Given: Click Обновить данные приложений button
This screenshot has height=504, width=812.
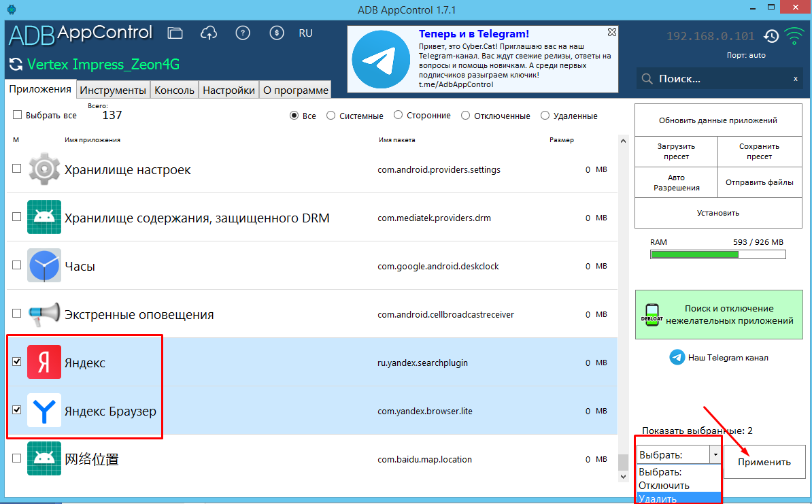Looking at the screenshot, I should (x=718, y=120).
